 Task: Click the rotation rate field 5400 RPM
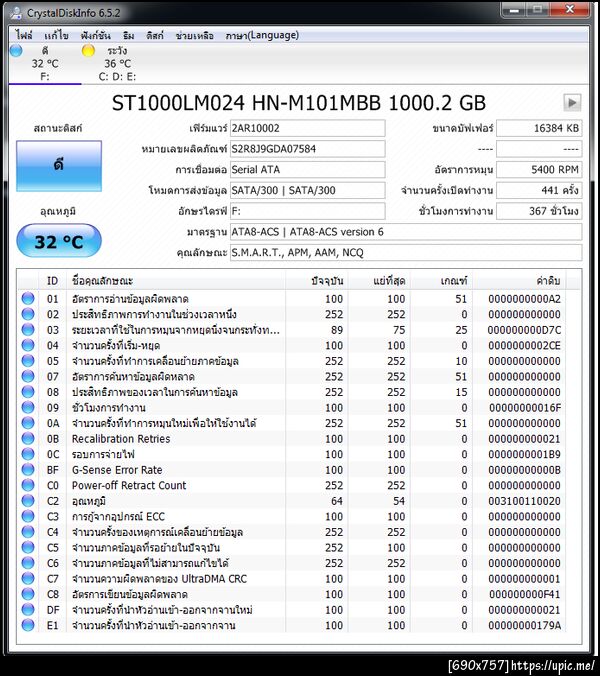click(x=539, y=170)
